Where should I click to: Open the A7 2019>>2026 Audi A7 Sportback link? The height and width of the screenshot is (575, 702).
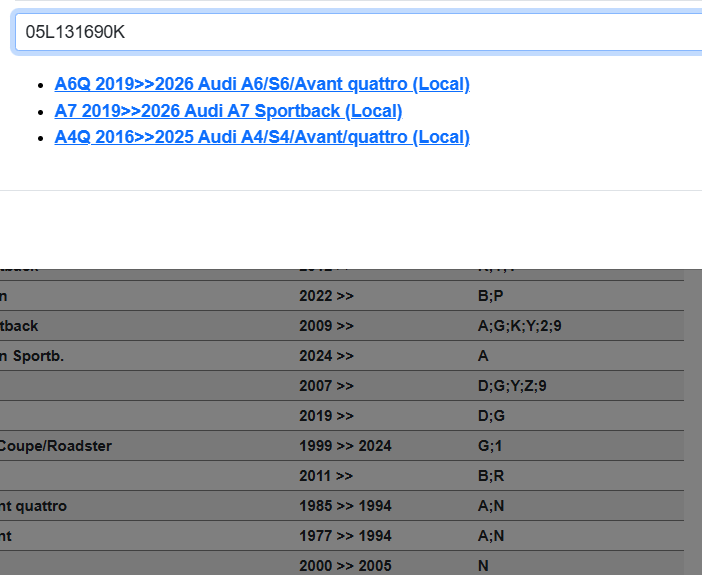[x=228, y=111]
